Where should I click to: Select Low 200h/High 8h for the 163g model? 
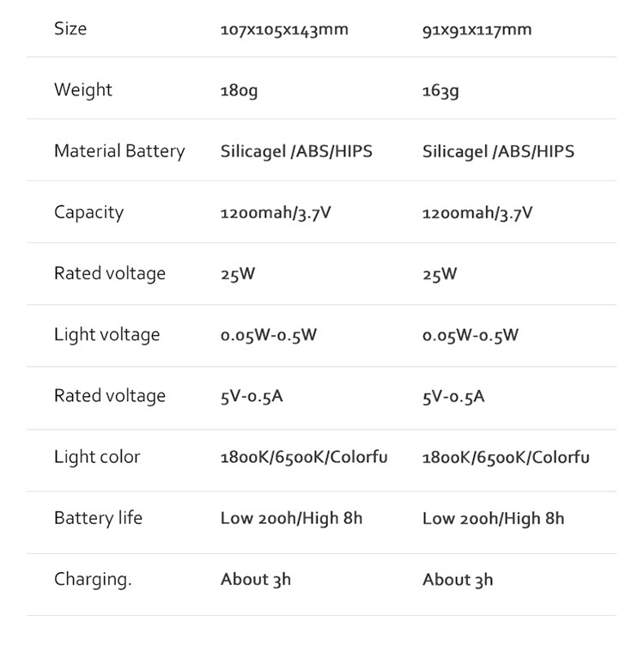pyautogui.click(x=493, y=518)
